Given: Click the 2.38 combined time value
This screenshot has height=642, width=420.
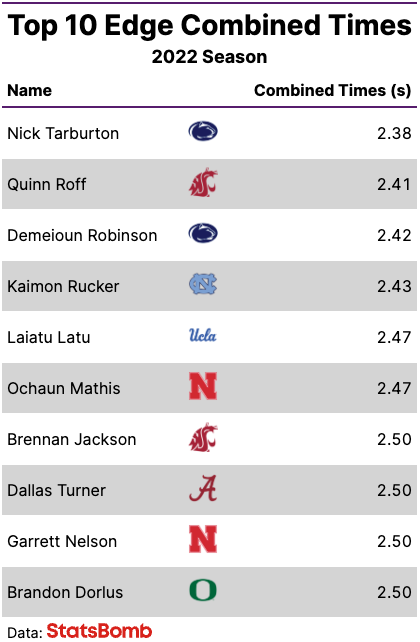Looking at the screenshot, I should tap(394, 133).
